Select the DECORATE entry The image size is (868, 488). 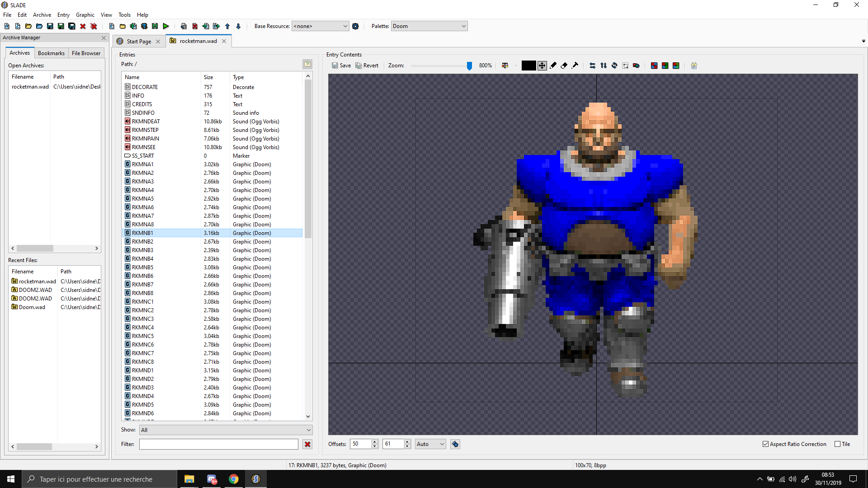tap(212, 87)
